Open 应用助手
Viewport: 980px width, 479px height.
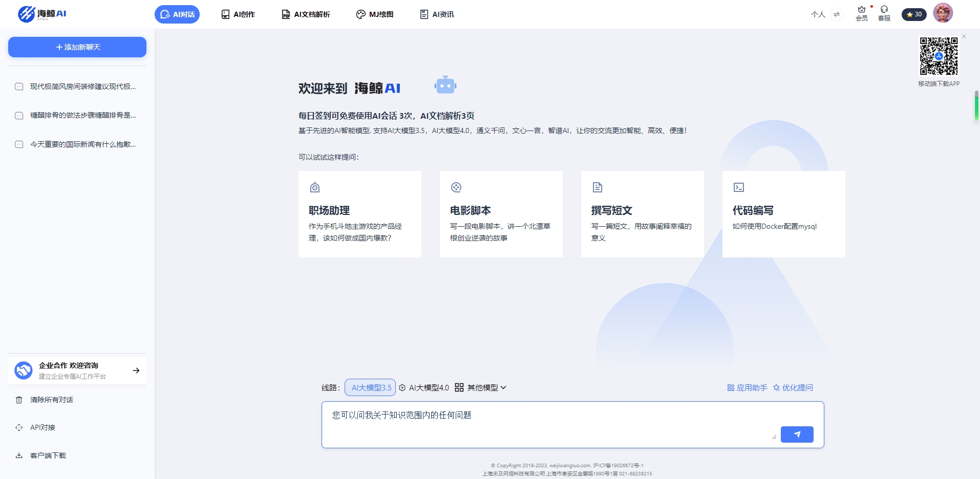[747, 387]
